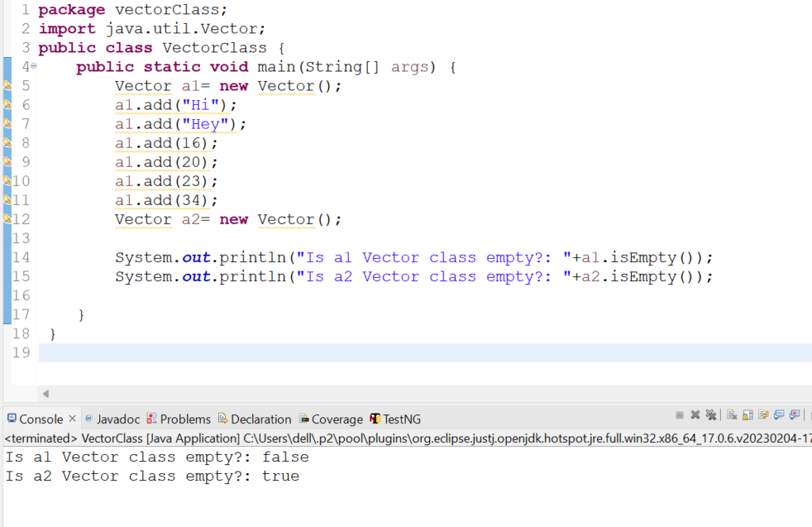The width and height of the screenshot is (812, 527).
Task: Click the editor horizontal scroll left arrow
Action: point(45,394)
